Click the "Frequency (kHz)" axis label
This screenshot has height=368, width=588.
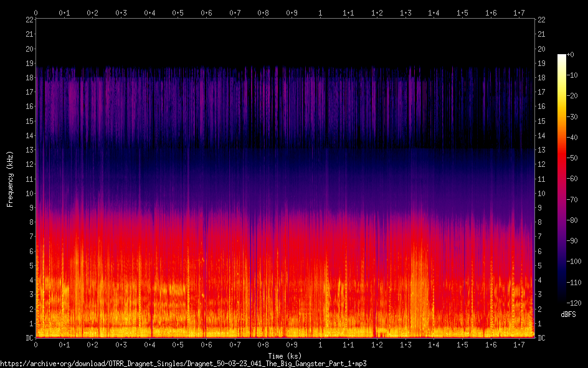click(x=10, y=178)
